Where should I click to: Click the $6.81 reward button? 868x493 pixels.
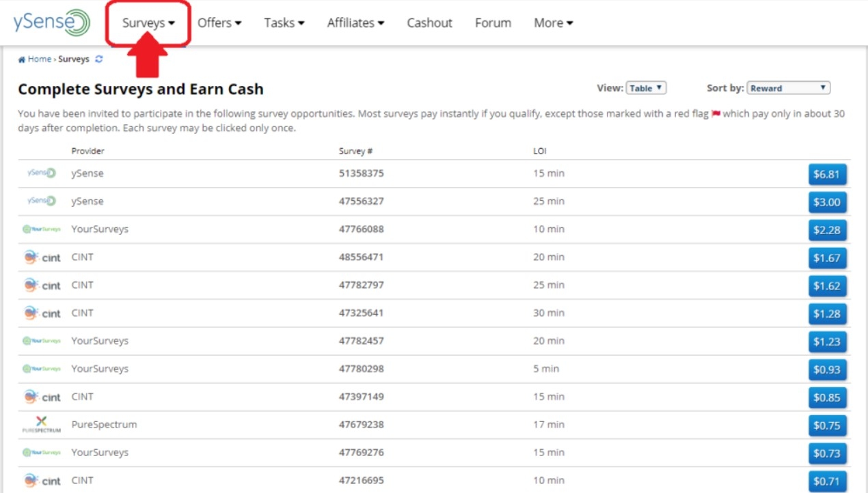(x=828, y=174)
